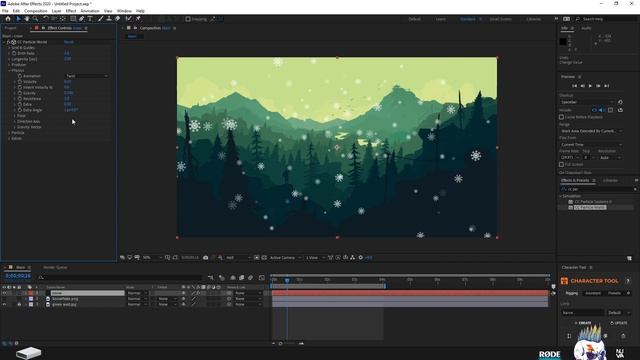The width and height of the screenshot is (640, 360).
Task: Select the Clone Stamp tool
Action: point(109,19)
